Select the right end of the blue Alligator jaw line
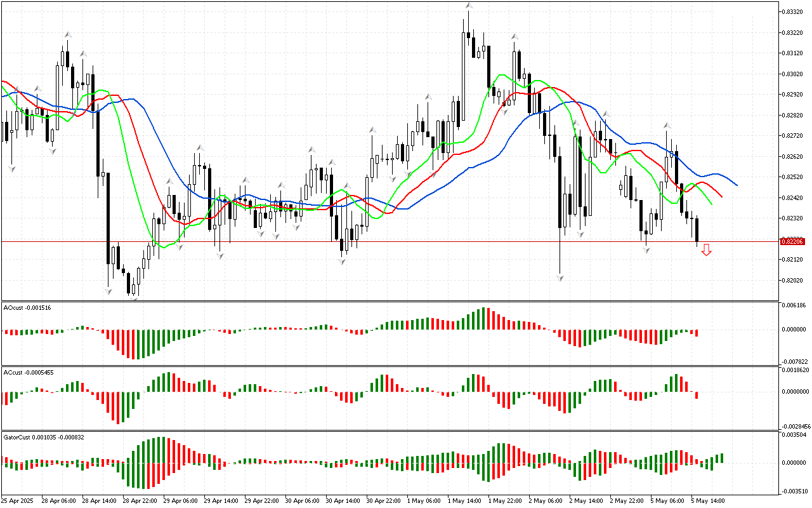The height and width of the screenshot is (508, 812). [x=736, y=185]
